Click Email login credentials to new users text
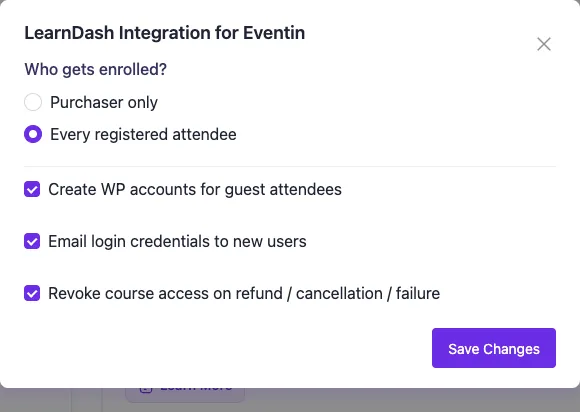Viewport: 580px width, 412px height. (x=177, y=242)
